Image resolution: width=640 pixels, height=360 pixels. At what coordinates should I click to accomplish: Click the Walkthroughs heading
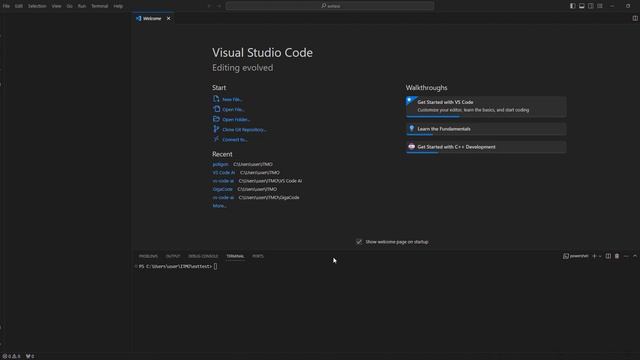click(426, 88)
